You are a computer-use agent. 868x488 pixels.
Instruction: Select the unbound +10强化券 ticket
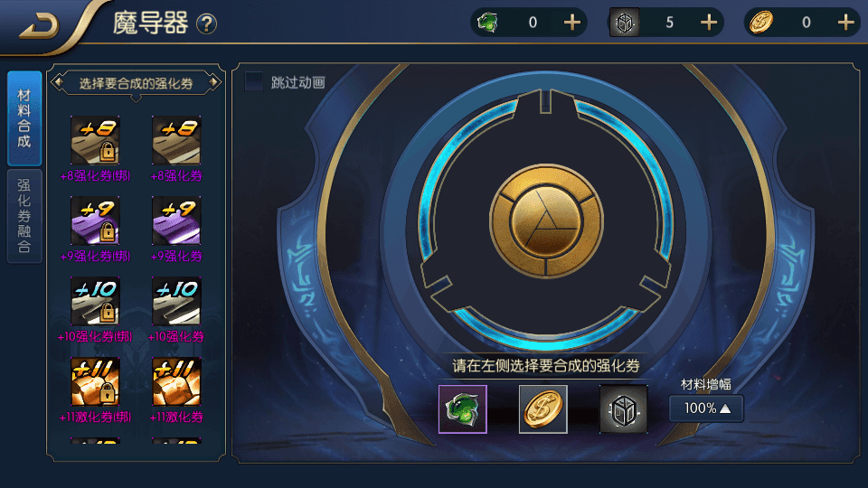176,301
